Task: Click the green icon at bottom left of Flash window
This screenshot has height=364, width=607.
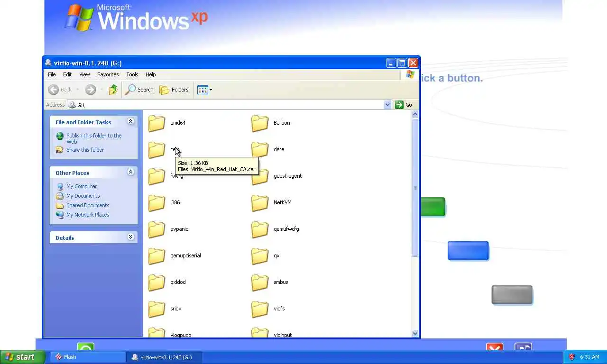Action: (x=85, y=347)
